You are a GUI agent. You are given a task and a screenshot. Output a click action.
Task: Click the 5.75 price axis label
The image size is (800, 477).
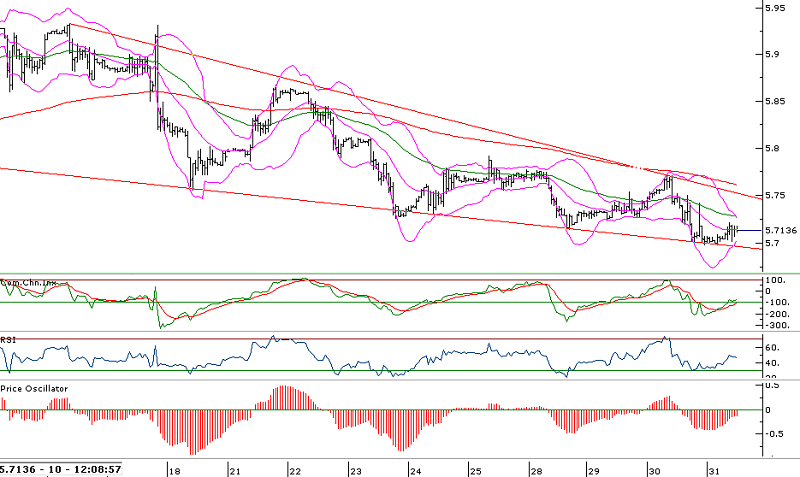pos(776,195)
